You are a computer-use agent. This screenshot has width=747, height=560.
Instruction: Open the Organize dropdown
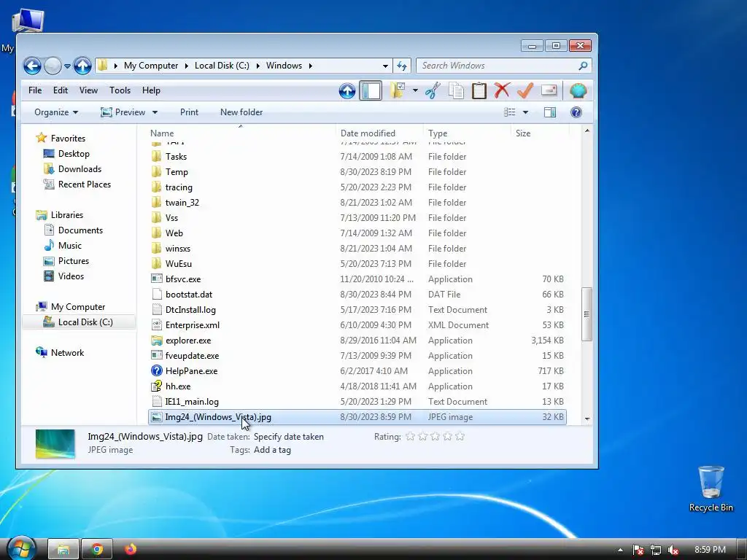pyautogui.click(x=56, y=112)
